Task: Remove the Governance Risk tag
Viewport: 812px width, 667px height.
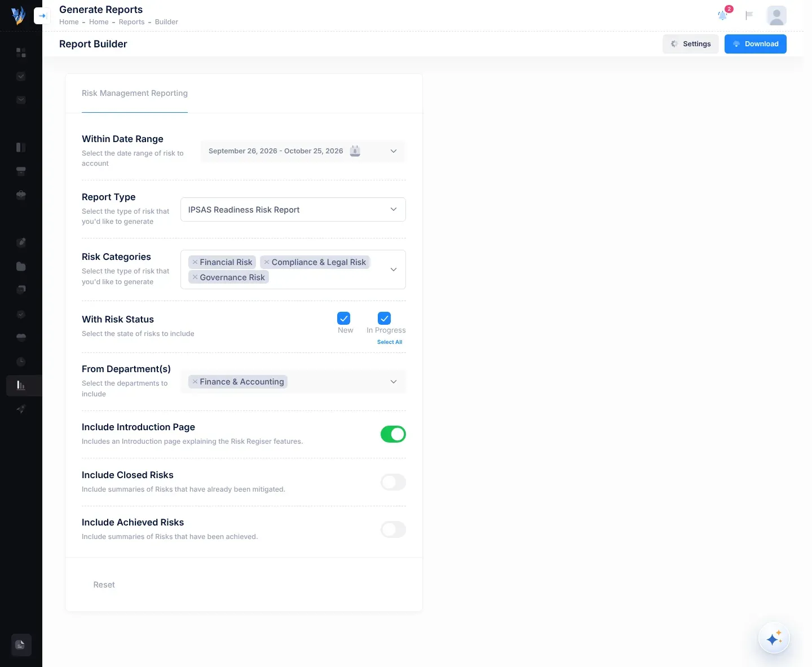Action: (195, 277)
